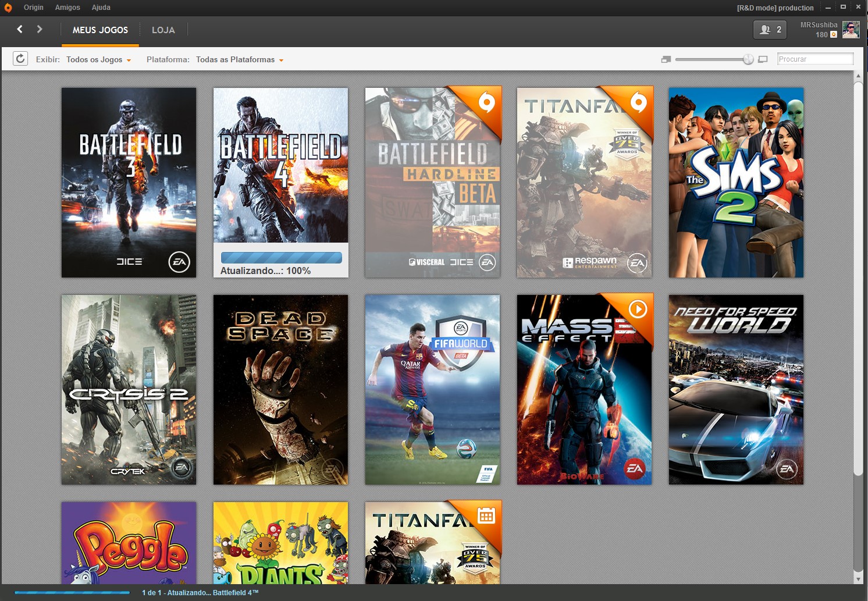This screenshot has height=601, width=868.
Task: Click the Origin points coin icon
Action: pos(834,34)
